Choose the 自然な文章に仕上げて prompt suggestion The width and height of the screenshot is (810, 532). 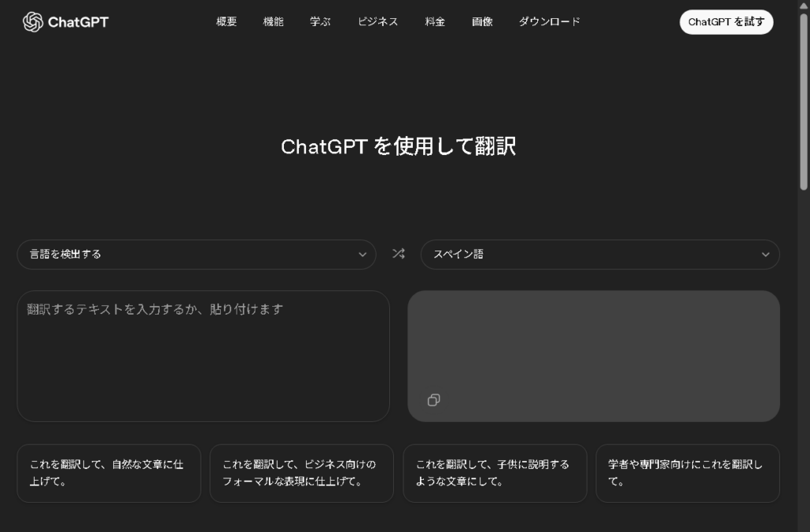(109, 473)
